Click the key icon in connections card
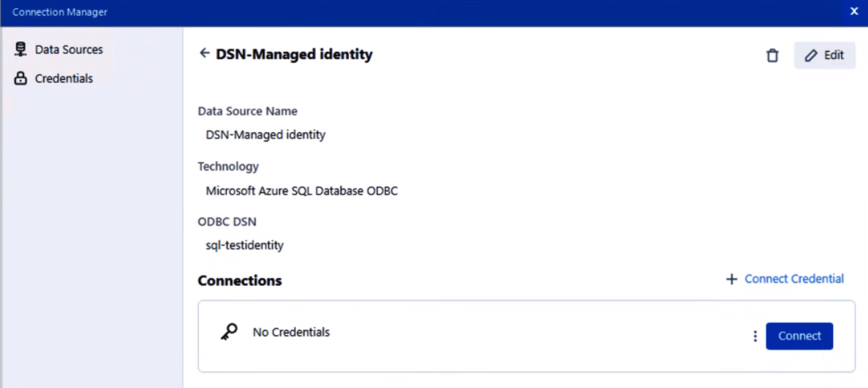 click(x=229, y=332)
